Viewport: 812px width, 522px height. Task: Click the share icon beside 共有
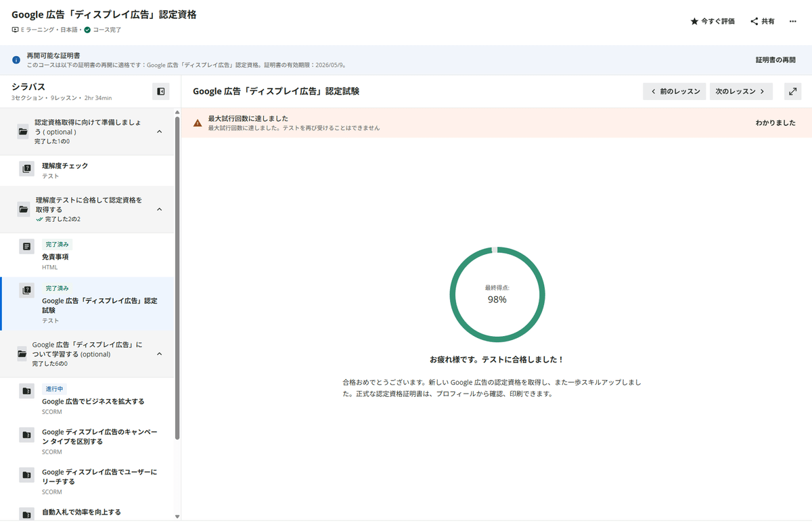coord(754,22)
